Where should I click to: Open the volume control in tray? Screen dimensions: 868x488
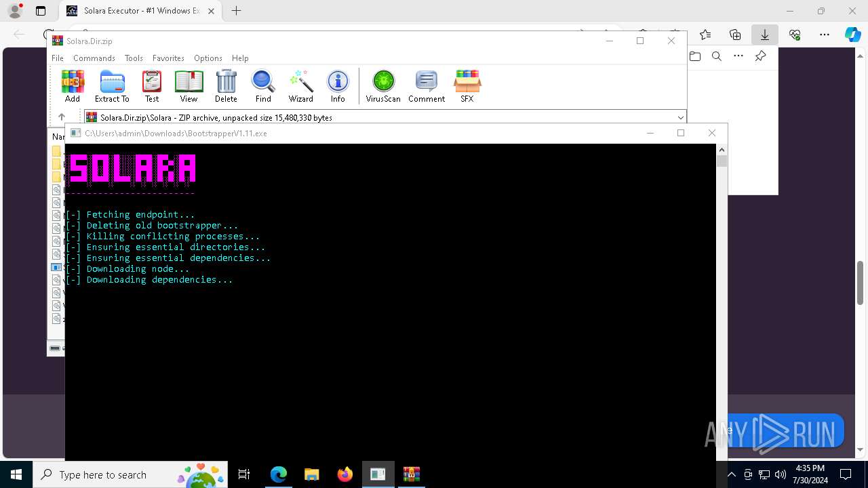coord(781,474)
